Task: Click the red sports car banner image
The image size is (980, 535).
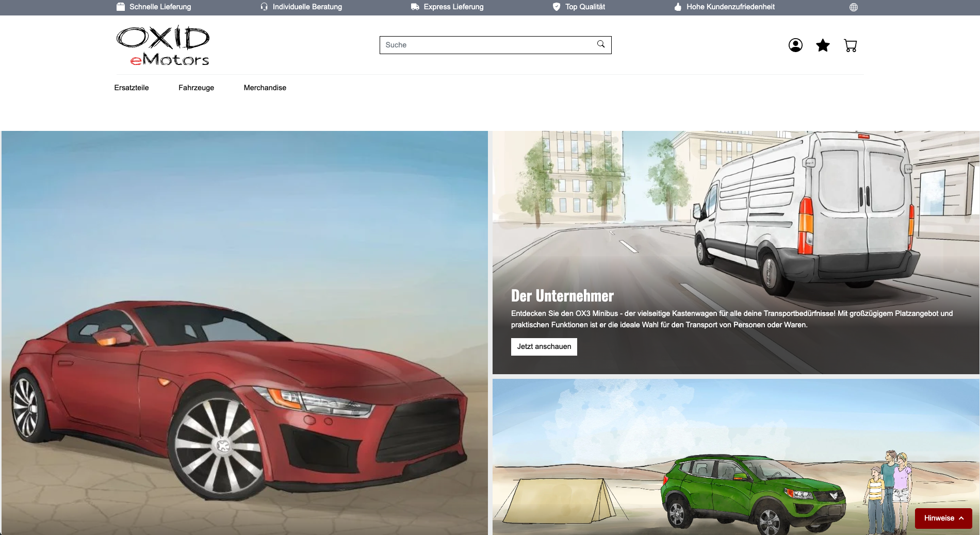Action: pyautogui.click(x=244, y=332)
